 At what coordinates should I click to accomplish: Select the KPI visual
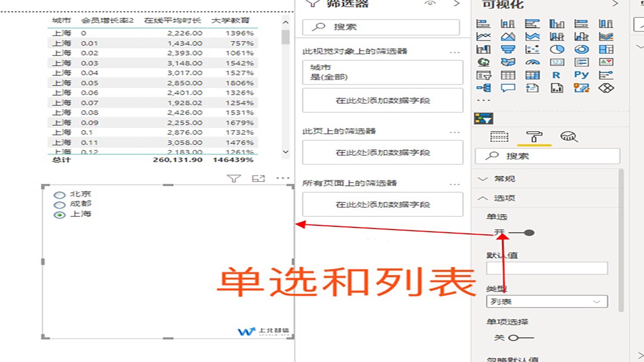(606, 62)
